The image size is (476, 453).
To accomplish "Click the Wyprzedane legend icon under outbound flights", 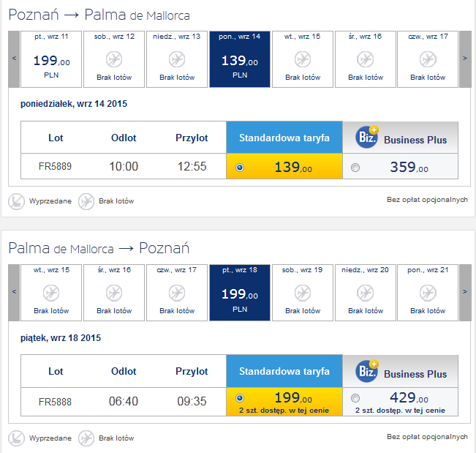I will click(x=16, y=201).
